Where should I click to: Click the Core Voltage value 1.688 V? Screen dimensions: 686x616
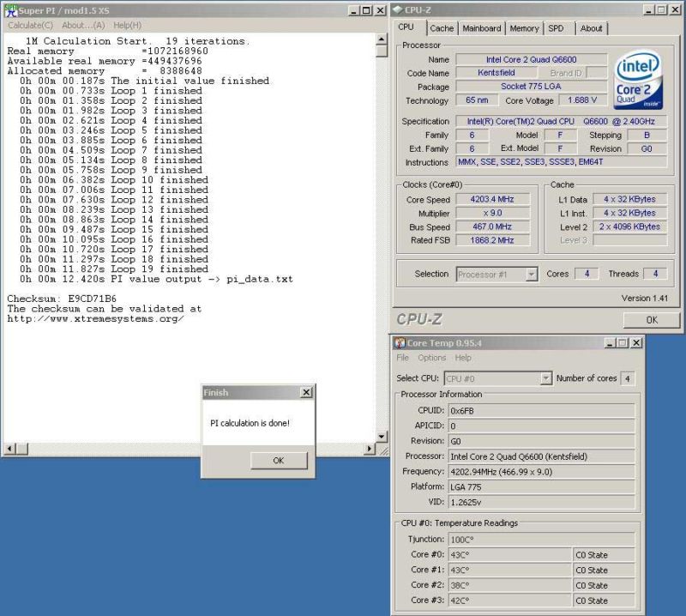pos(582,100)
